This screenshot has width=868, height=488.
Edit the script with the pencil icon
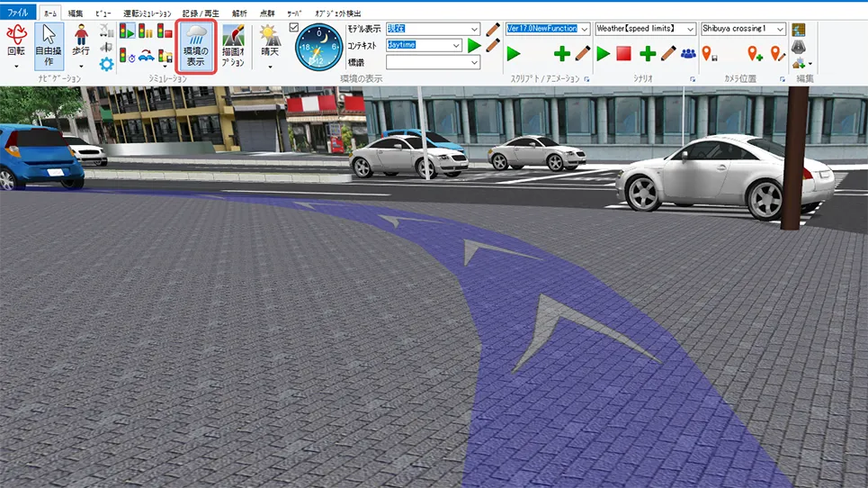(583, 54)
